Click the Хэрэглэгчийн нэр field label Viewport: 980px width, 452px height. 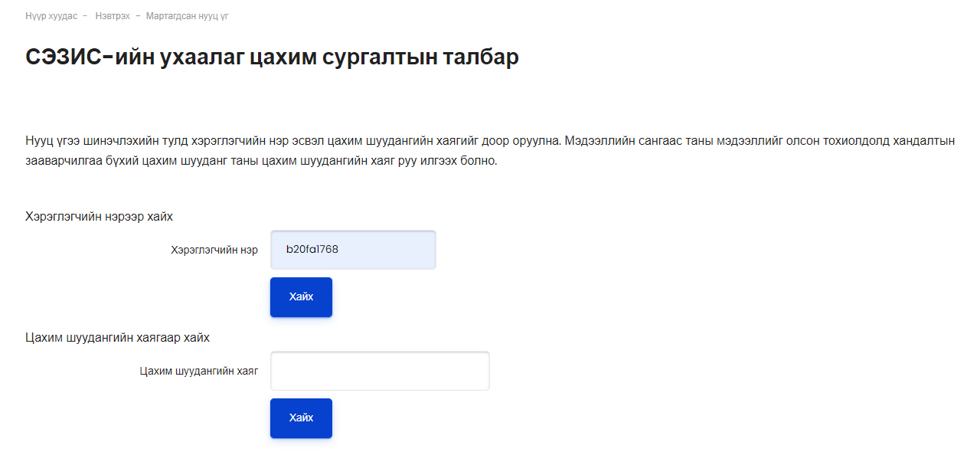214,250
